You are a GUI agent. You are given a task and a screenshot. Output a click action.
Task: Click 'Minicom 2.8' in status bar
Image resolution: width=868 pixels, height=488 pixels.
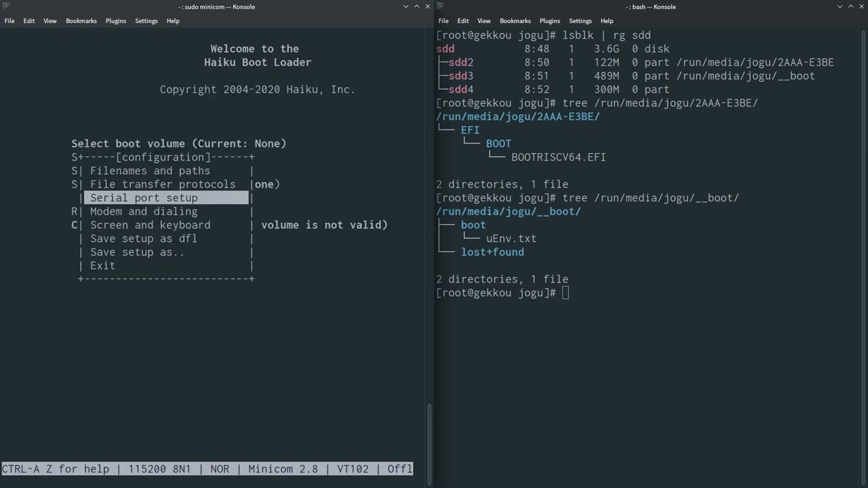pyautogui.click(x=283, y=469)
